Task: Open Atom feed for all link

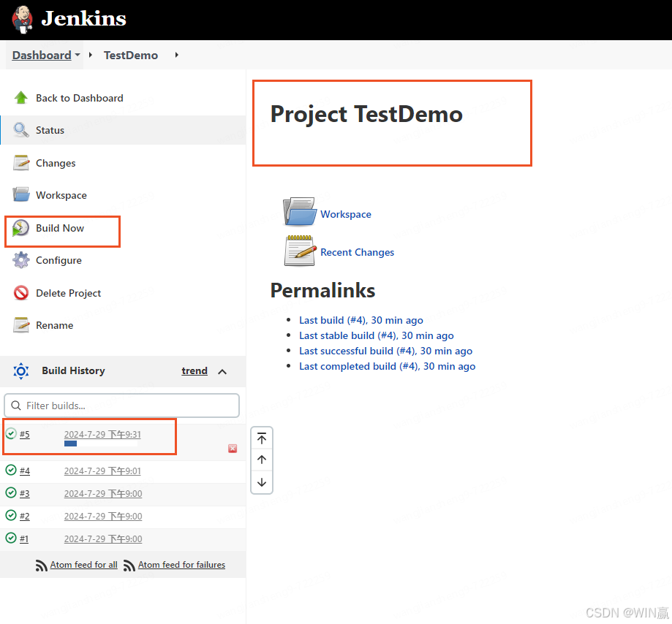Action: [x=83, y=565]
